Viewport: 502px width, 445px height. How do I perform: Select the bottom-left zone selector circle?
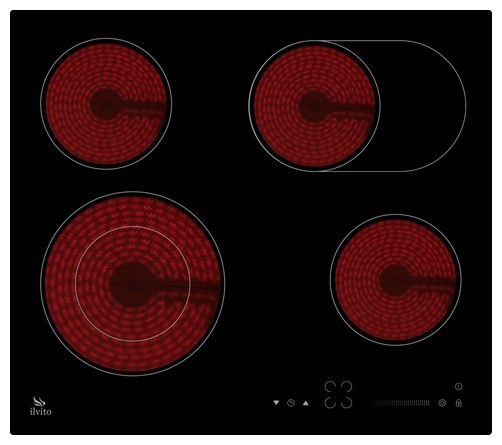(330, 403)
